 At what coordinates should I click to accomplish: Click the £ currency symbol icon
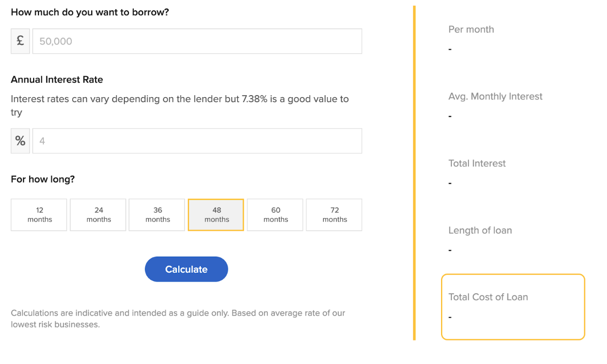(x=20, y=41)
